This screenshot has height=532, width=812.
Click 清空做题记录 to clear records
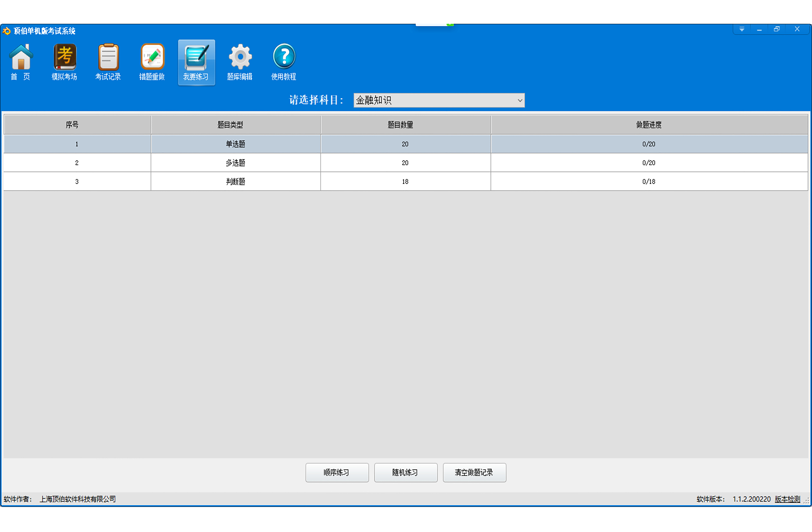coord(474,472)
